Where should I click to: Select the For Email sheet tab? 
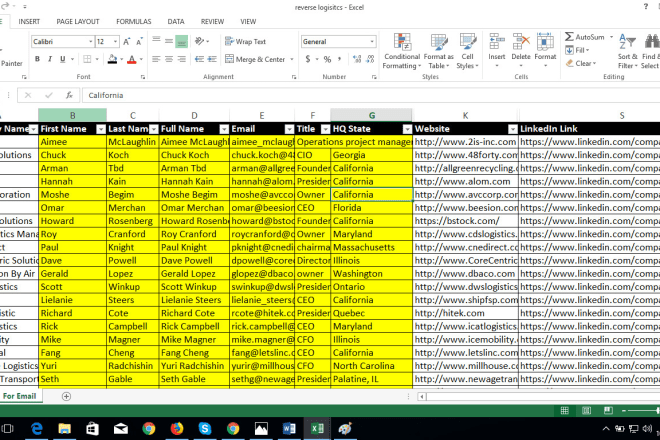19,396
